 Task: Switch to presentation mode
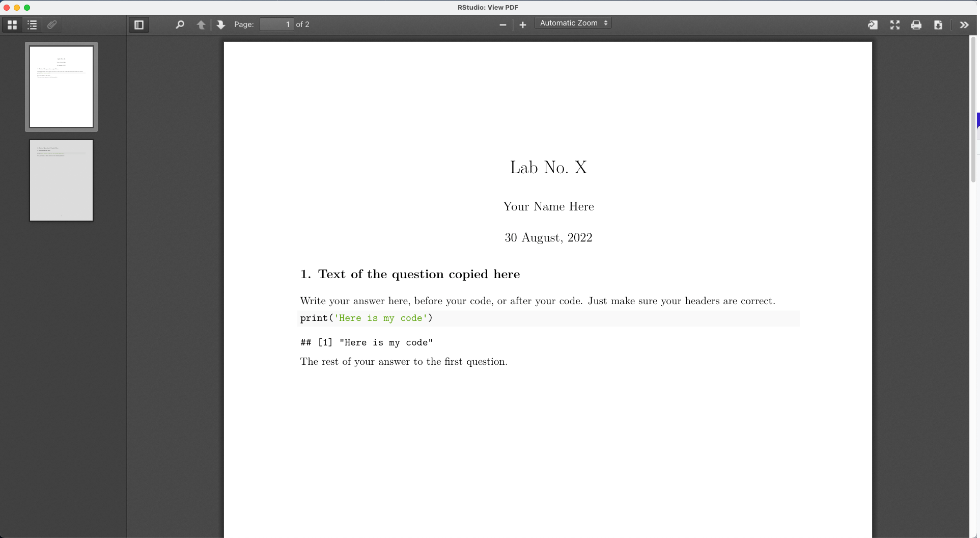pos(895,24)
